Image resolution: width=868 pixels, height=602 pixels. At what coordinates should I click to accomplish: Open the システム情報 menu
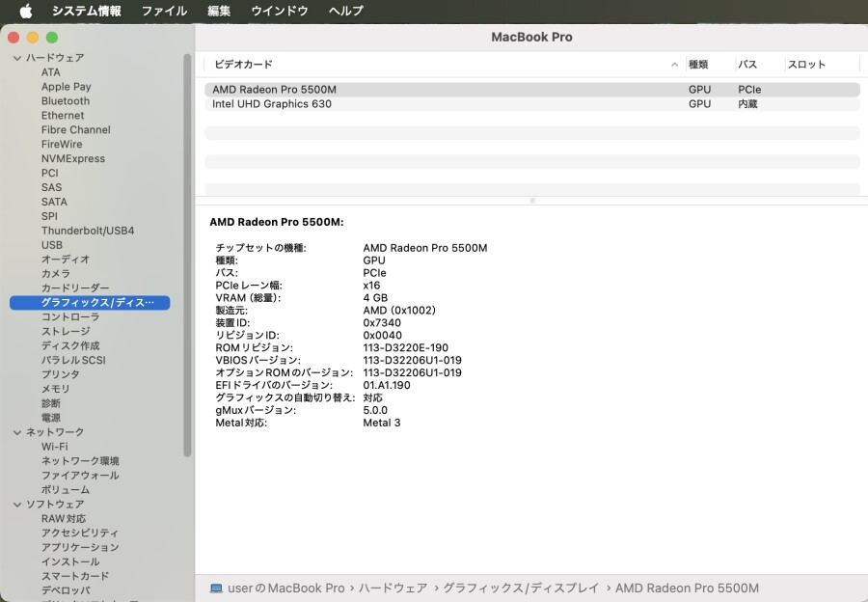87,11
